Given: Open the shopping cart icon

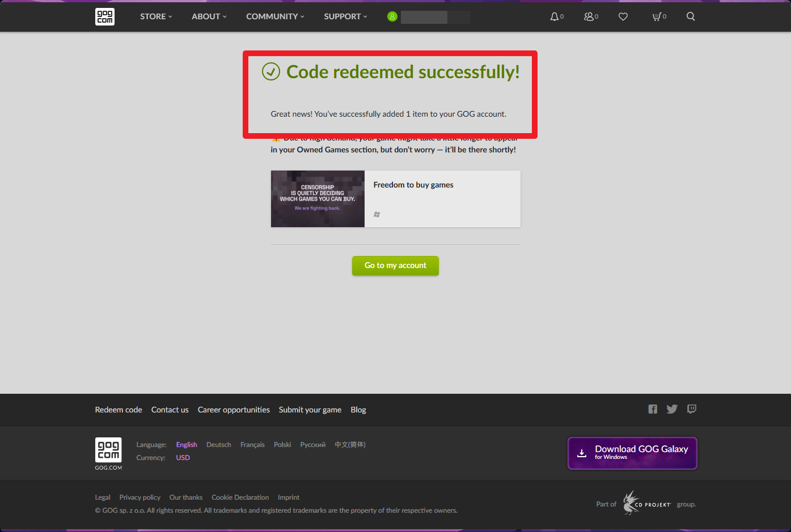Looking at the screenshot, I should [x=657, y=16].
